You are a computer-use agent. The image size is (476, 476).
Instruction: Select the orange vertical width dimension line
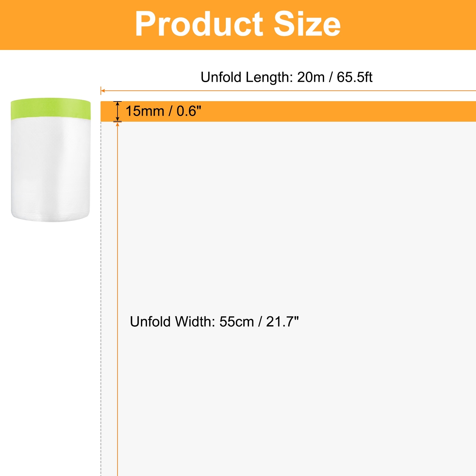pyautogui.click(x=118, y=299)
